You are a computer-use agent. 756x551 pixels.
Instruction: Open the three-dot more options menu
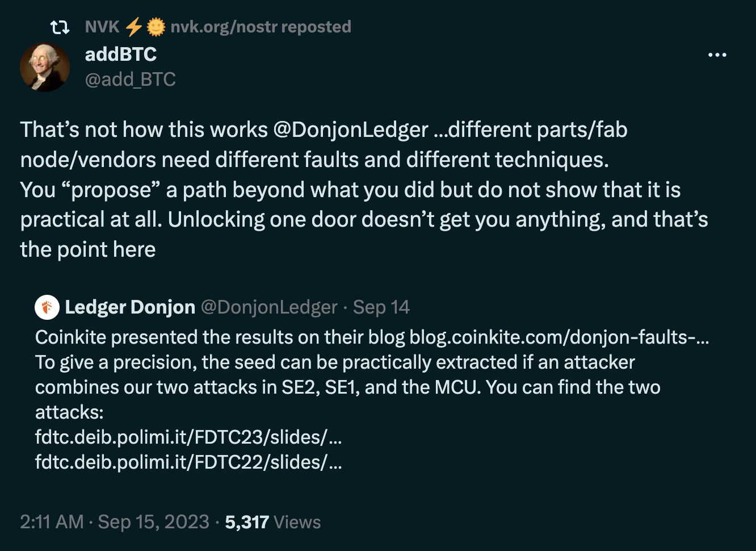click(x=717, y=55)
